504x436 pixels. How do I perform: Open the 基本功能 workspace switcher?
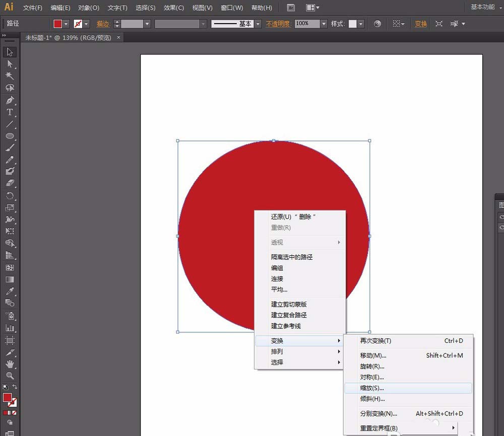pyautogui.click(x=486, y=7)
